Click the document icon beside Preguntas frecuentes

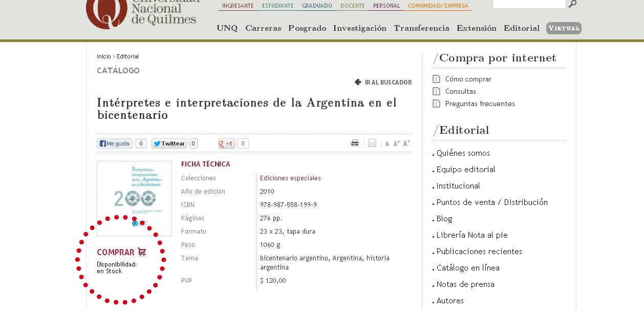click(436, 104)
